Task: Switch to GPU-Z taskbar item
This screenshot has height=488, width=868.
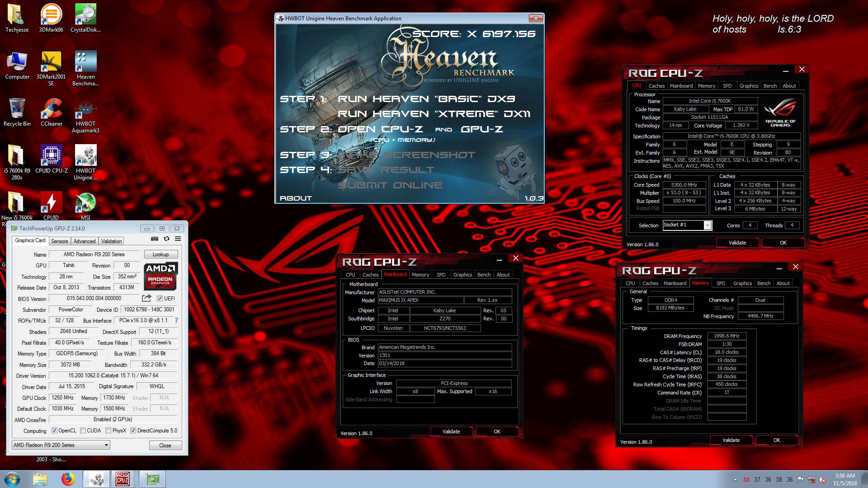Action: 152,479
